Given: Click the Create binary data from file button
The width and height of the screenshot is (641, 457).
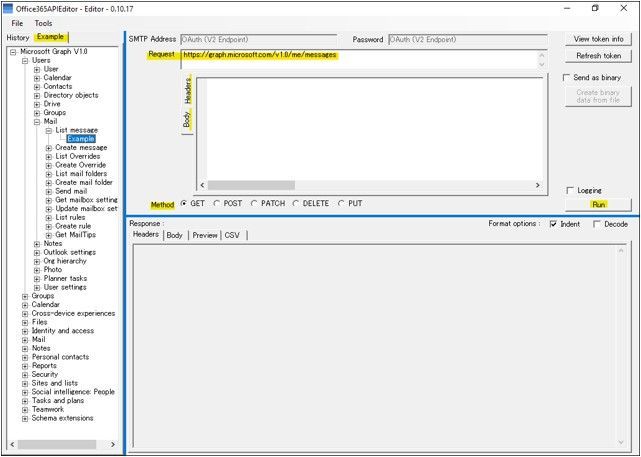Looking at the screenshot, I should (598, 96).
